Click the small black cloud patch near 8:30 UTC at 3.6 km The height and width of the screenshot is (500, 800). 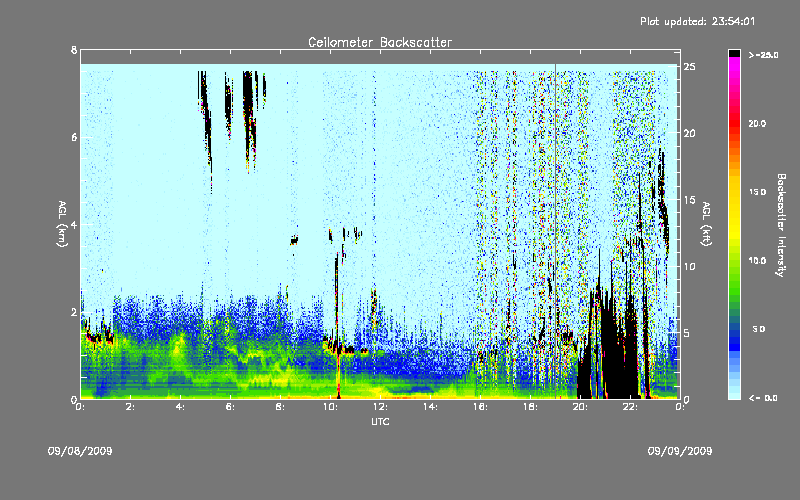294,240
